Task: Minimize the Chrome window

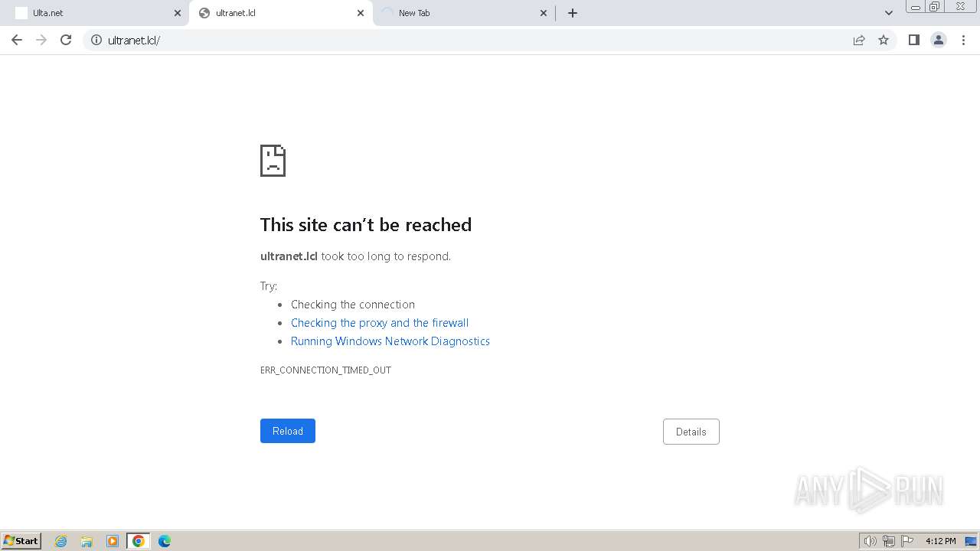Action: (915, 7)
